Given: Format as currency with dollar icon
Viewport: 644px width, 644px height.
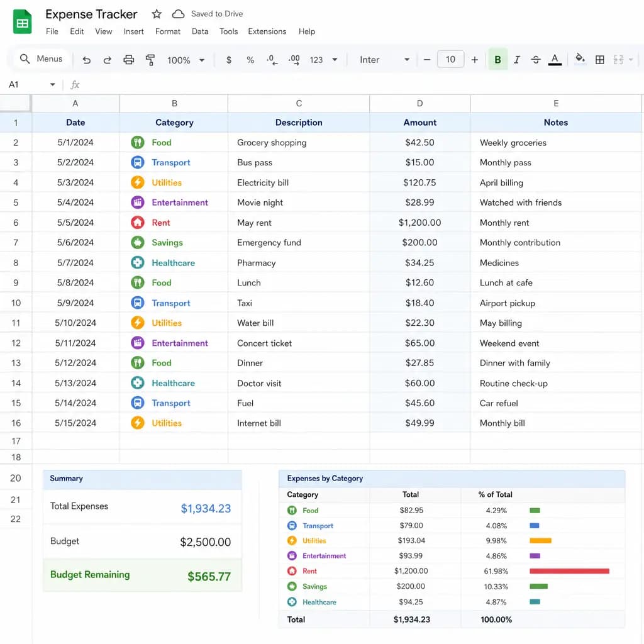Looking at the screenshot, I should coord(229,60).
